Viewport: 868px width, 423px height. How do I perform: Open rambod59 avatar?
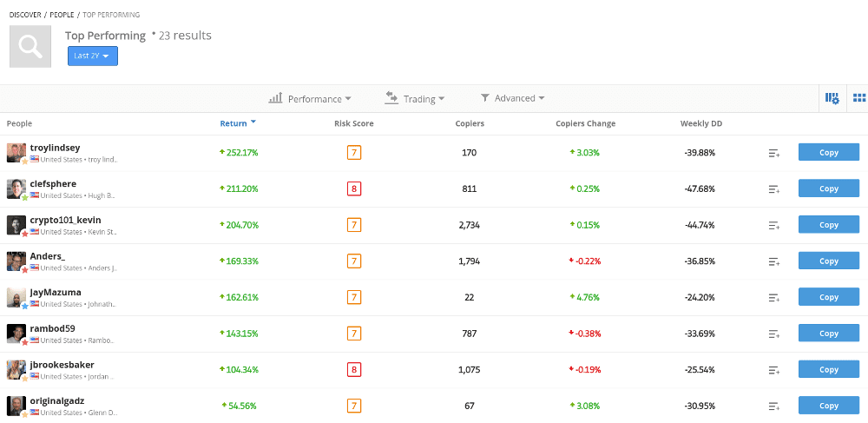click(x=16, y=334)
